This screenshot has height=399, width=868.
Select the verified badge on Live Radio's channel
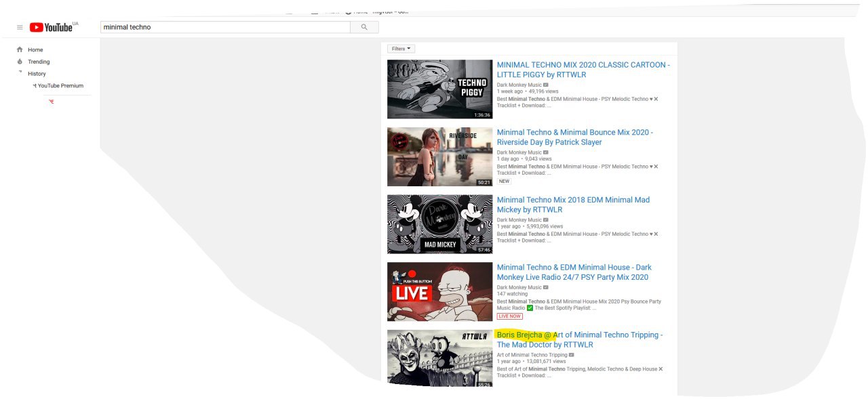click(546, 287)
